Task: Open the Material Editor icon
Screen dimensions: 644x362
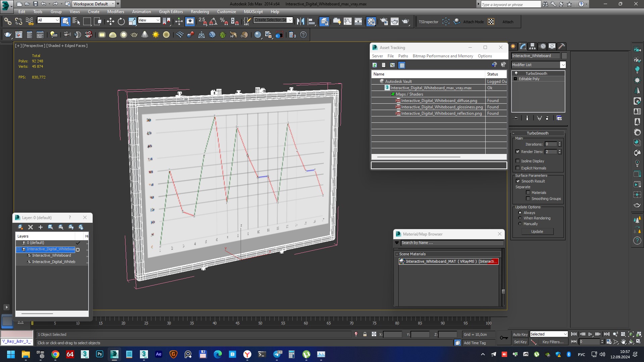Action: (x=371, y=22)
